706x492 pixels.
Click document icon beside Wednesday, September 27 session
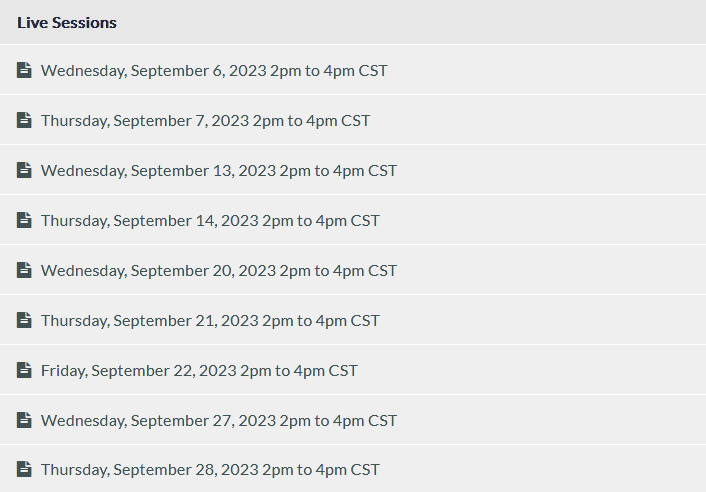[24, 420]
